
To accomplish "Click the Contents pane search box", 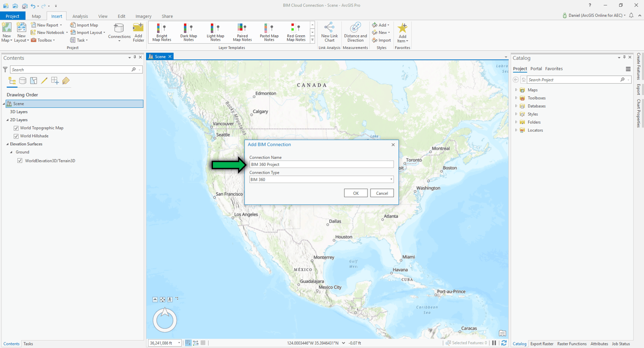I will tap(76, 70).
